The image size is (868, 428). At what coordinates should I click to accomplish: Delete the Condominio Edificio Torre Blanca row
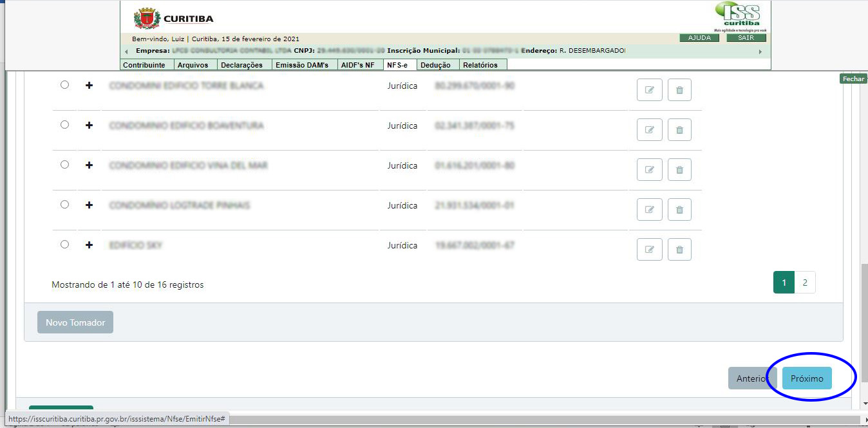[679, 90]
